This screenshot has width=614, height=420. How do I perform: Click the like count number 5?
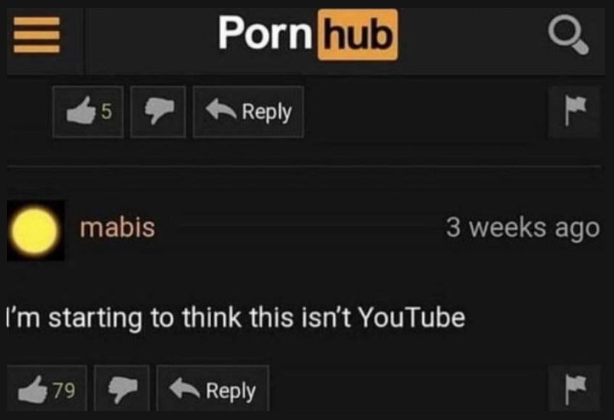click(107, 111)
